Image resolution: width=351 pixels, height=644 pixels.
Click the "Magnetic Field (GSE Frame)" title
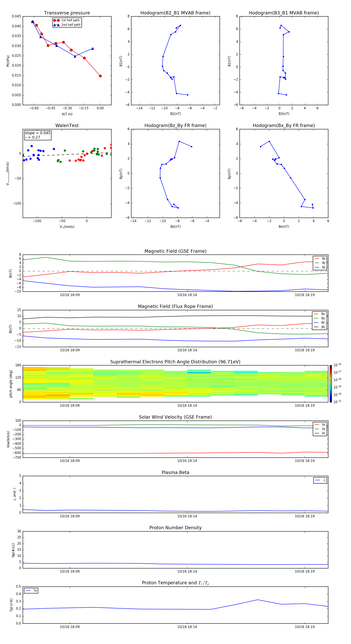(175, 251)
